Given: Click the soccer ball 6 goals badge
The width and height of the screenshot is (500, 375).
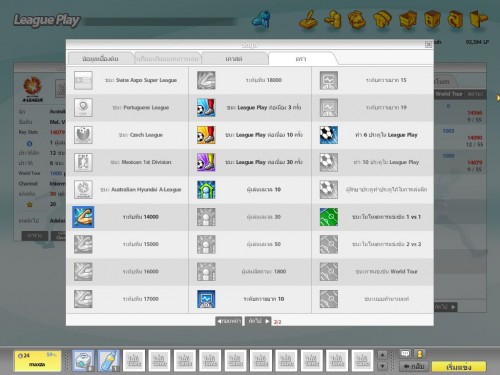Looking at the screenshot, I should pos(329,135).
